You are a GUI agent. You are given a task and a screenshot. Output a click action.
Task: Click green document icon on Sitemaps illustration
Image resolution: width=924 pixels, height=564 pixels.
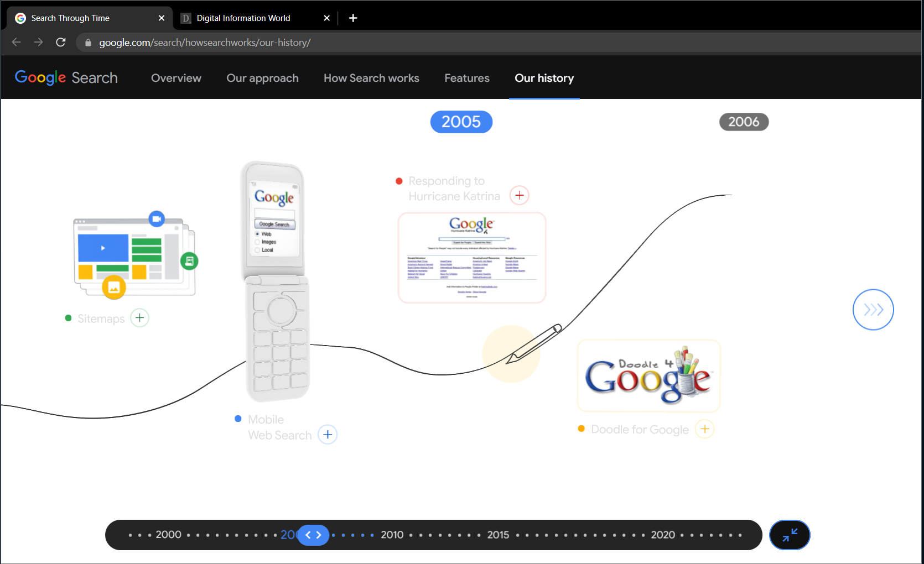(189, 261)
